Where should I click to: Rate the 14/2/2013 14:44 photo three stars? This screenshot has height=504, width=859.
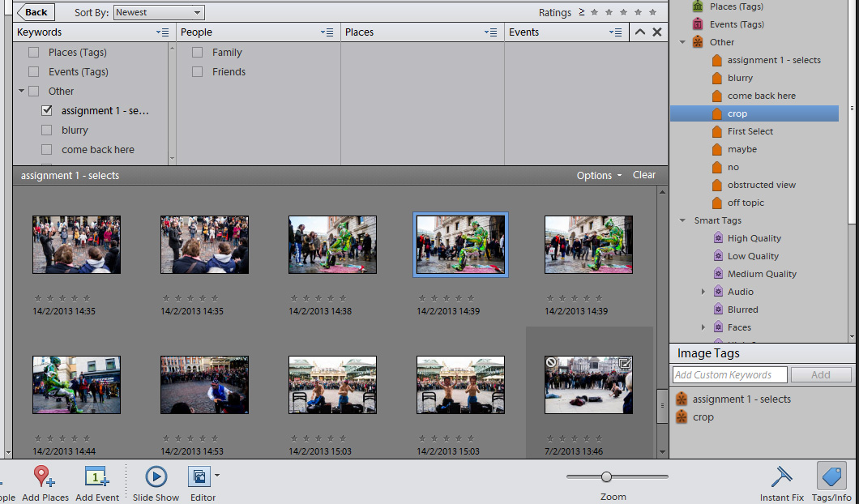click(x=62, y=438)
